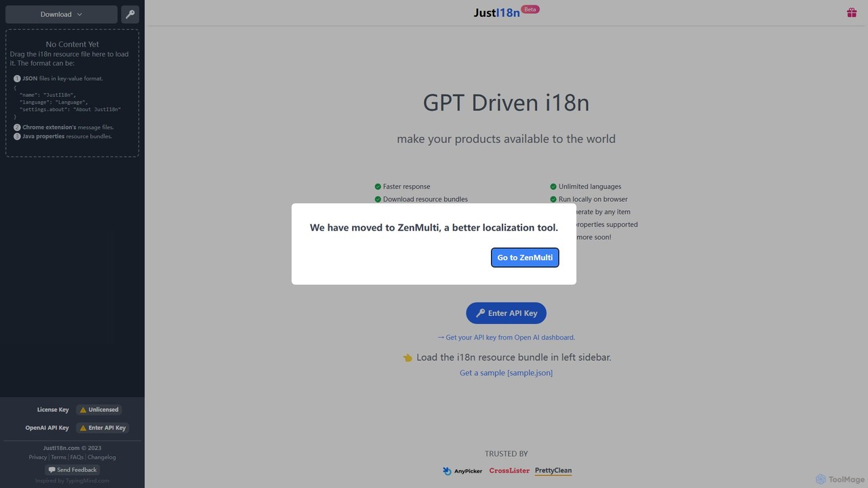Click the blue Enter API Key button
This screenshot has height=488, width=868.
coord(506,313)
